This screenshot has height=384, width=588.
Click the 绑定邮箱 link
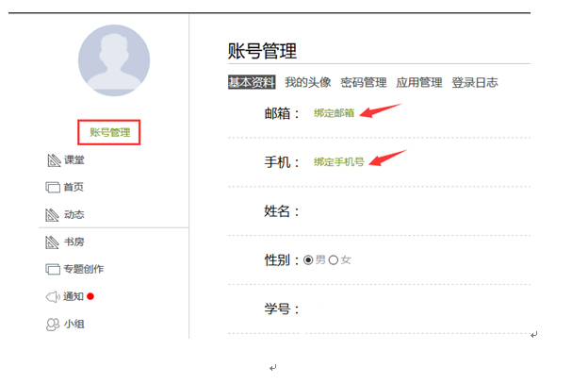[334, 113]
